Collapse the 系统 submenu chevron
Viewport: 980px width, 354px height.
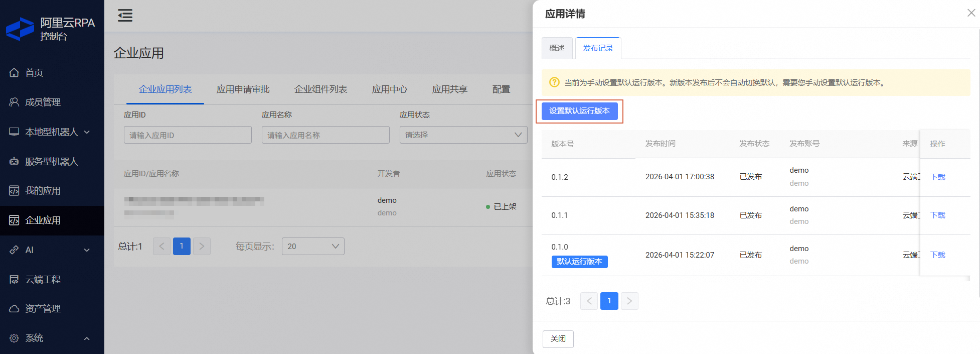click(87, 338)
